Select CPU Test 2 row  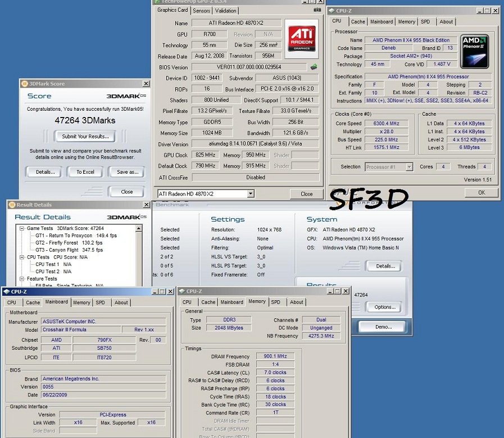tap(53, 272)
